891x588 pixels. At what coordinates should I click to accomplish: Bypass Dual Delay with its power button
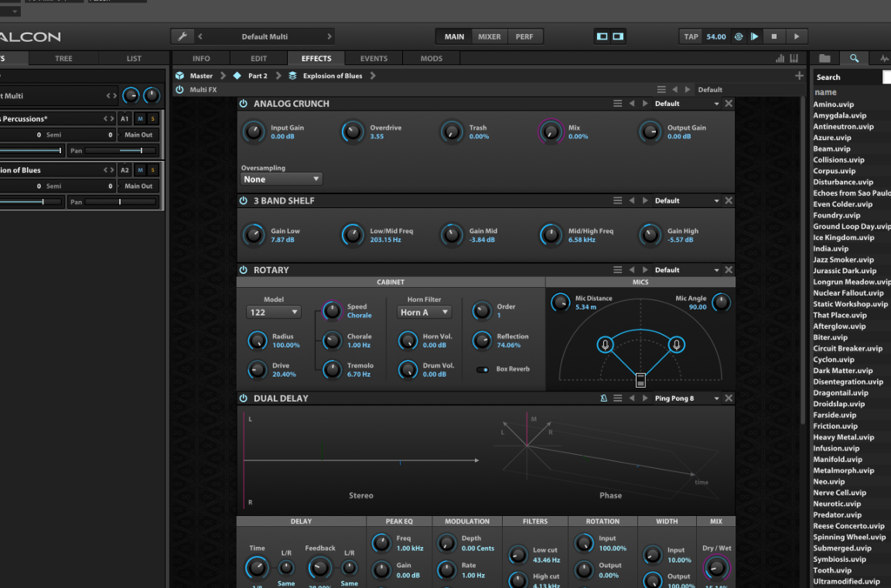coord(244,398)
